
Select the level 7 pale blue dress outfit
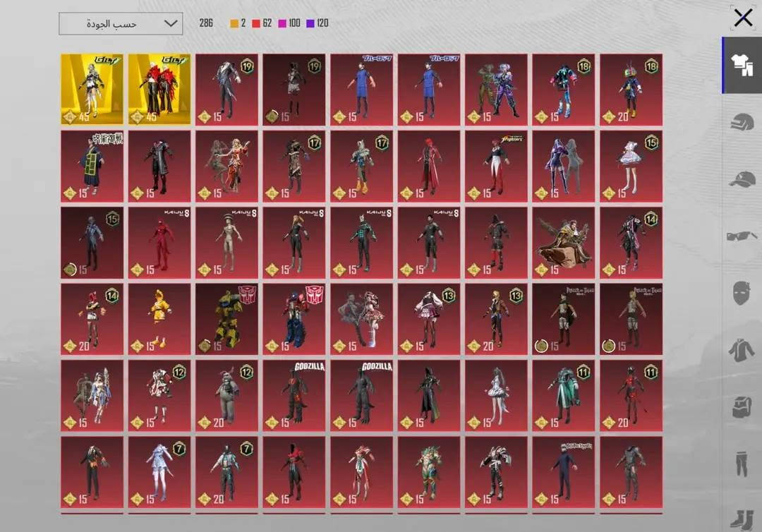(x=159, y=472)
